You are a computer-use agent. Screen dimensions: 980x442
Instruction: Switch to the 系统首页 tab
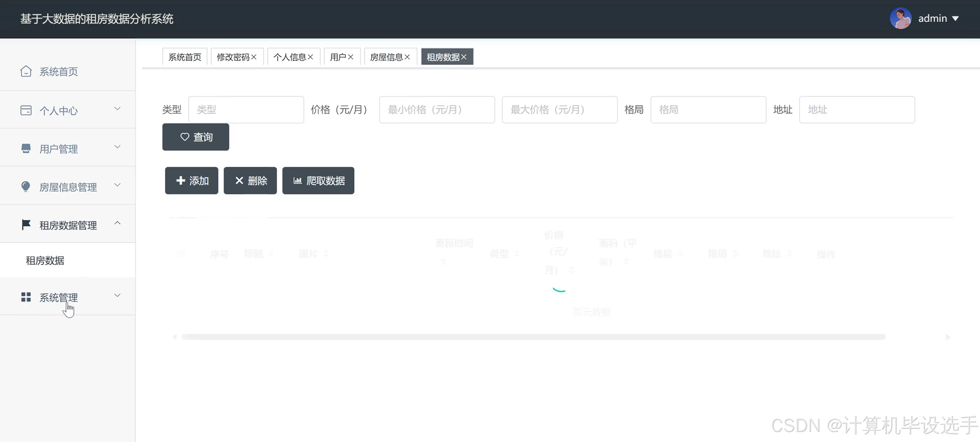(x=185, y=57)
